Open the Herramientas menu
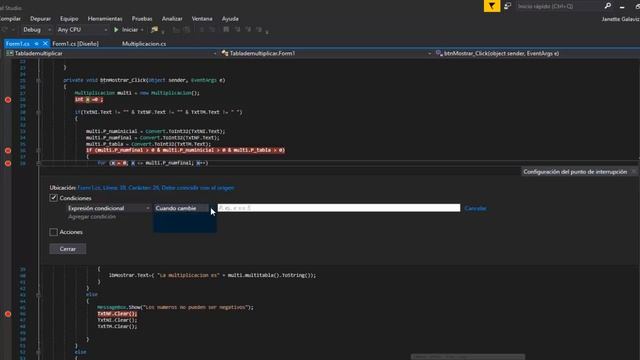 click(x=105, y=19)
